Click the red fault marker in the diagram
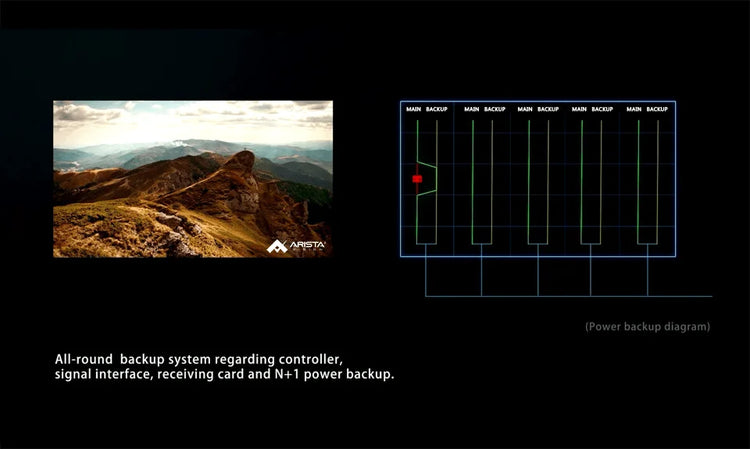This screenshot has width=750, height=449. tap(417, 179)
